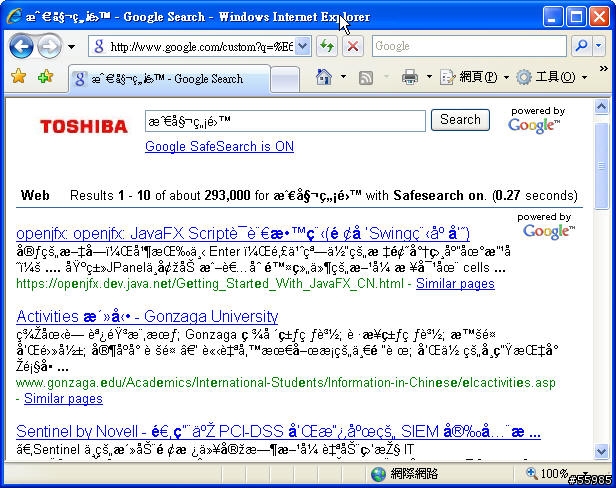Show more toolbar commands chevron

coord(603,69)
